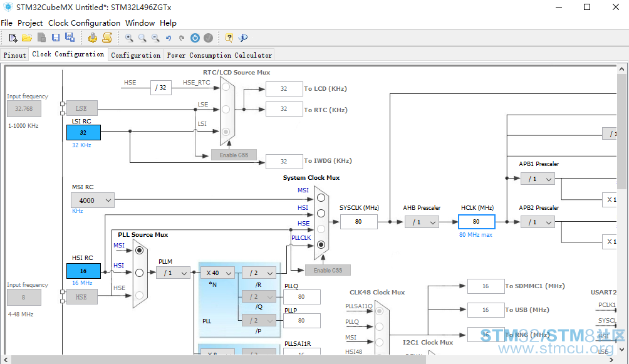
Task: Open the PLL X 40 multiplier dropdown
Action: click(217, 273)
